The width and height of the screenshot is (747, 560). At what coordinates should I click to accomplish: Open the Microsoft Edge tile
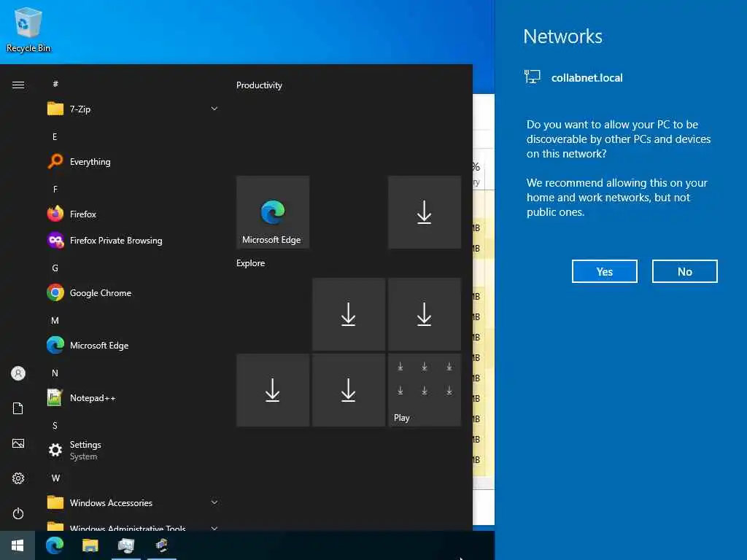[x=273, y=212]
